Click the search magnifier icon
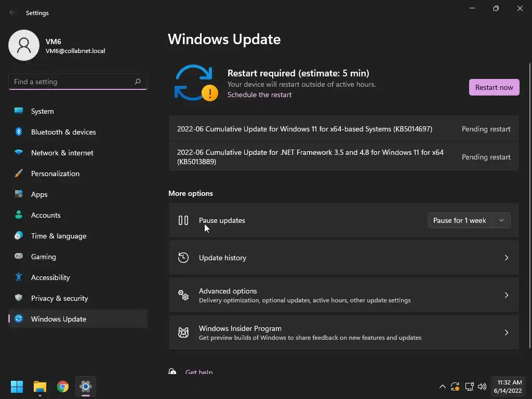532x399 pixels. pyautogui.click(x=138, y=82)
